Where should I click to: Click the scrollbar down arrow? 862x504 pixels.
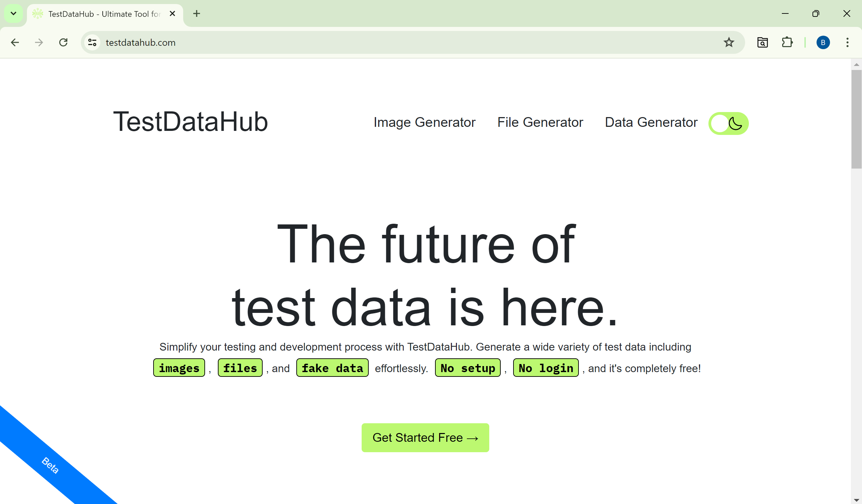(857, 500)
